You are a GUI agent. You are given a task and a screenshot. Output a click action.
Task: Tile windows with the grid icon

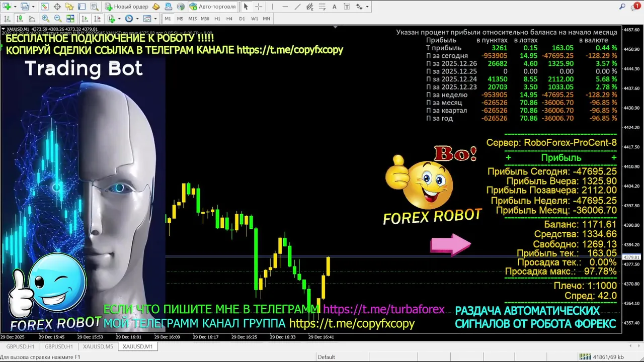pyautogui.click(x=70, y=19)
